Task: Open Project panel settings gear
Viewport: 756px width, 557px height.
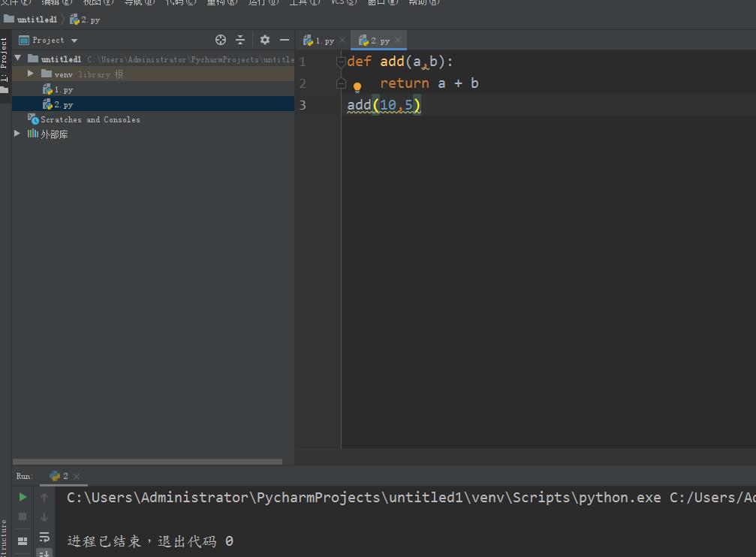Action: 264,40
